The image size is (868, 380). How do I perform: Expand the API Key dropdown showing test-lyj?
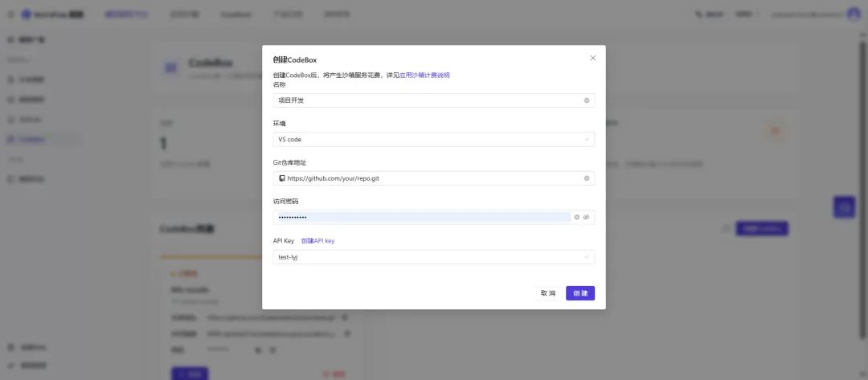pyautogui.click(x=433, y=256)
